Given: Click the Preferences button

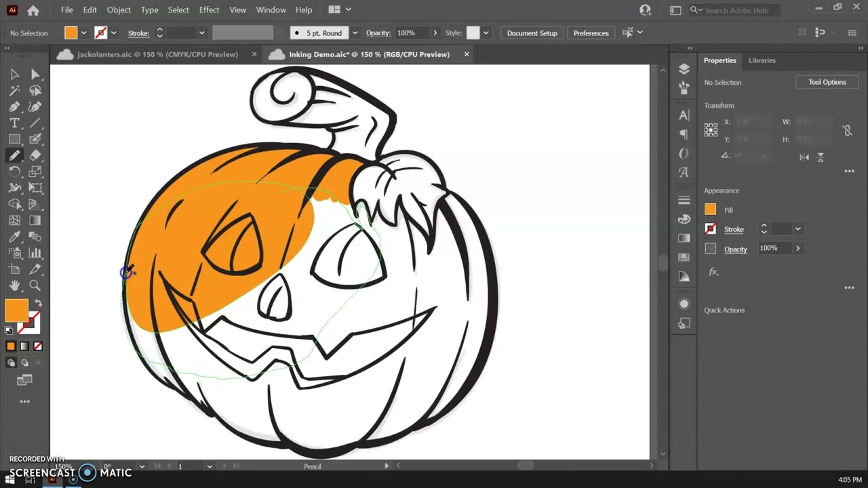Looking at the screenshot, I should 591,33.
